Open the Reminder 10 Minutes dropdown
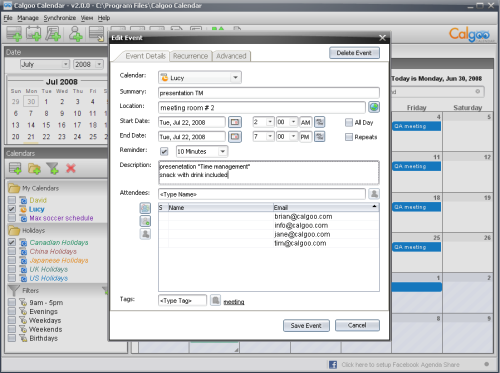This screenshot has width=500, height=373. pyautogui.click(x=202, y=152)
